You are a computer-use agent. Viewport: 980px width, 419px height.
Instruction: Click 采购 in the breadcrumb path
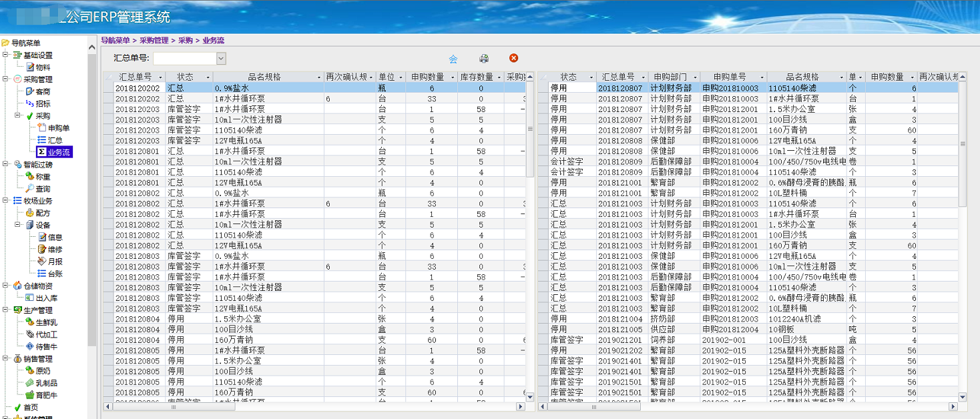tap(186, 40)
